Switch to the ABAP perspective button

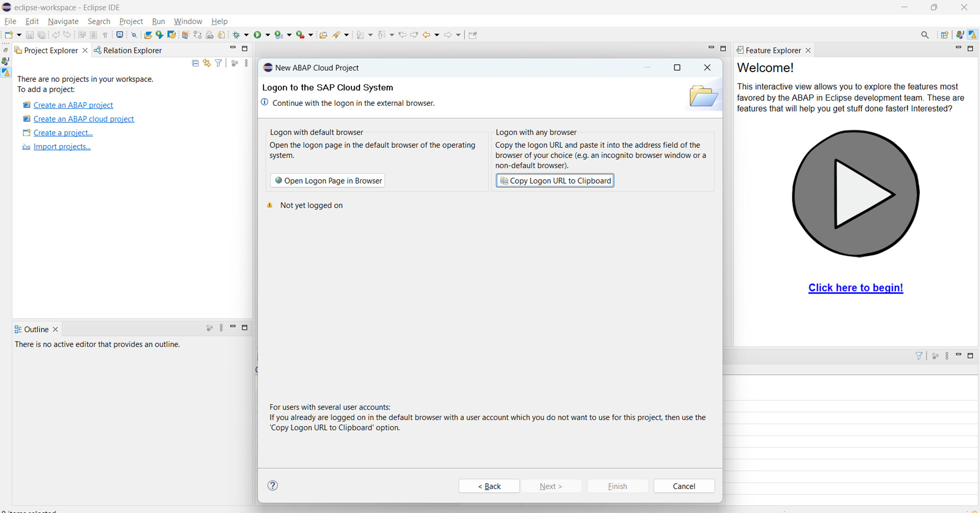pyautogui.click(x=973, y=35)
